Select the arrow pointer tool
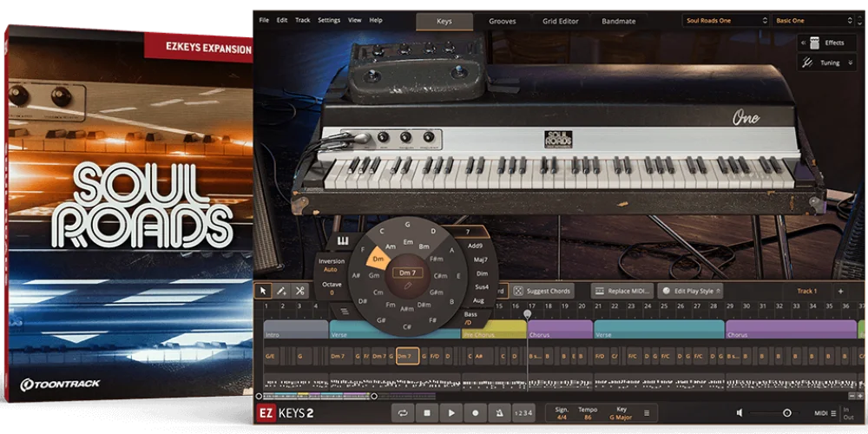The image size is (868, 434). click(x=264, y=291)
